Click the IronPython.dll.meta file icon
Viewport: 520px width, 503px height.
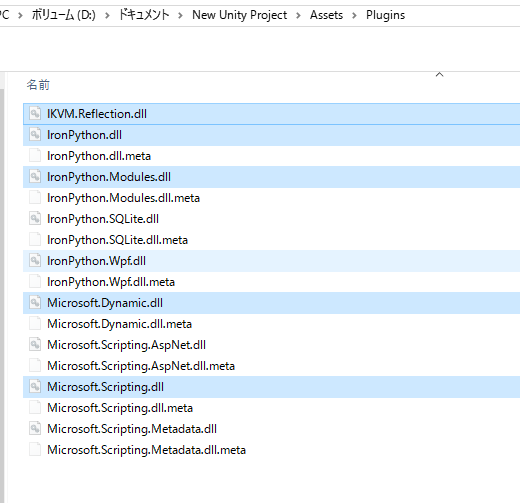click(x=35, y=156)
